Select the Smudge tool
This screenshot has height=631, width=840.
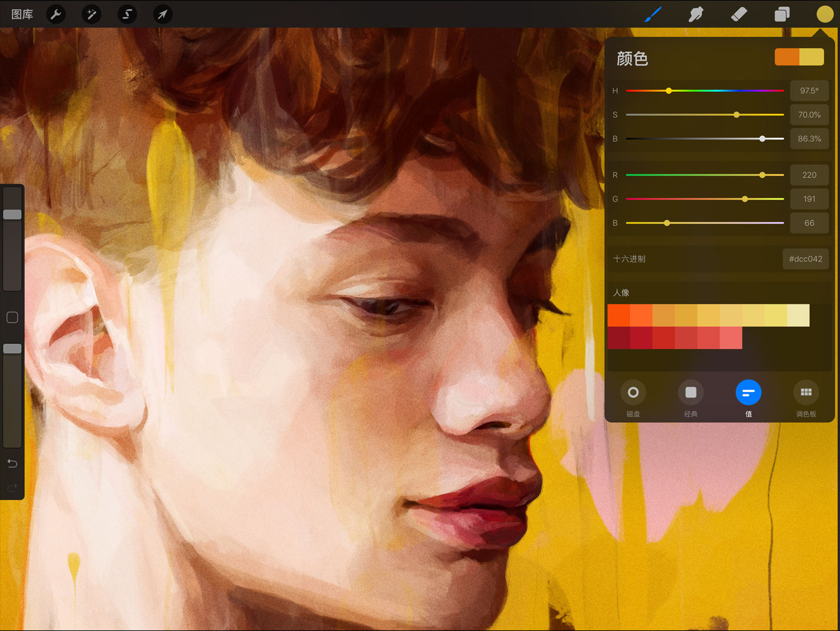point(696,14)
